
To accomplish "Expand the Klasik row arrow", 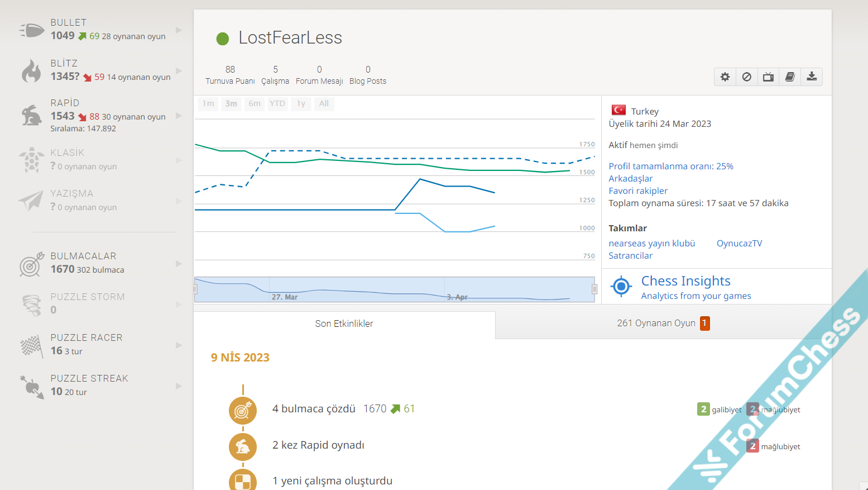I will [179, 160].
